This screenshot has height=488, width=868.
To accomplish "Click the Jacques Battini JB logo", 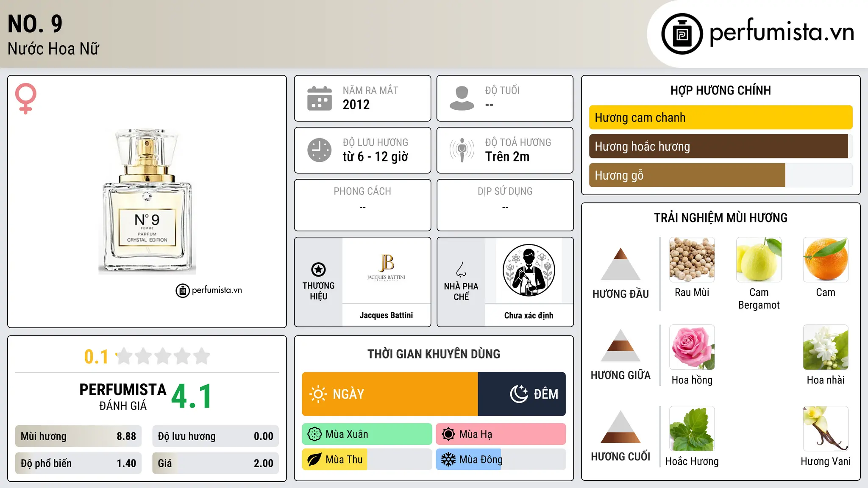I will tap(386, 268).
